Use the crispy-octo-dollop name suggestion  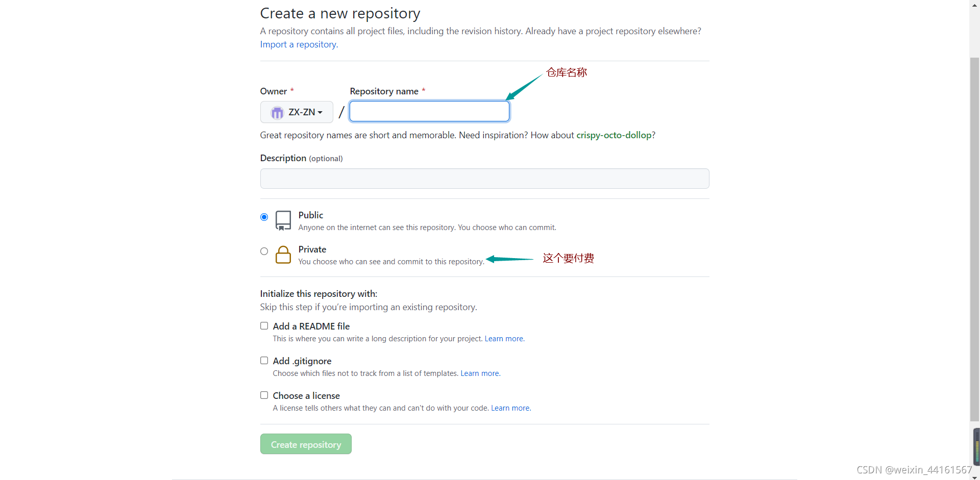(614, 135)
